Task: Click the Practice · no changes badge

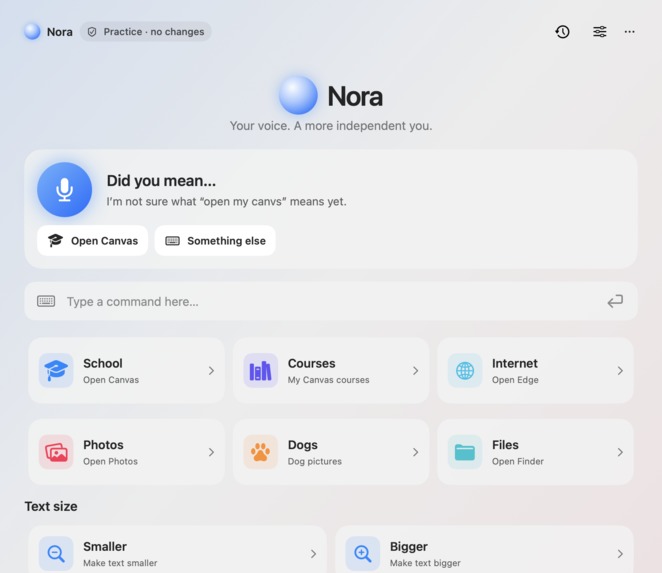Action: tap(146, 32)
